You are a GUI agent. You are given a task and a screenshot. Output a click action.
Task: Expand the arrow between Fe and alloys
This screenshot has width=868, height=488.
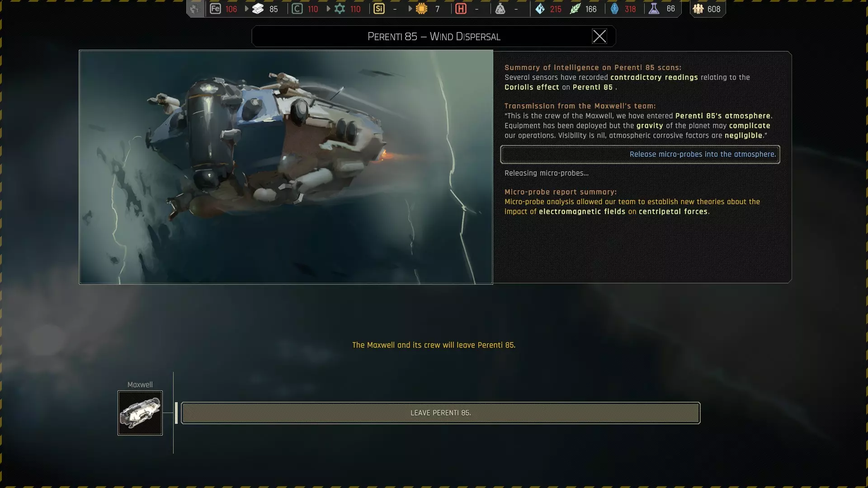pos(246,9)
